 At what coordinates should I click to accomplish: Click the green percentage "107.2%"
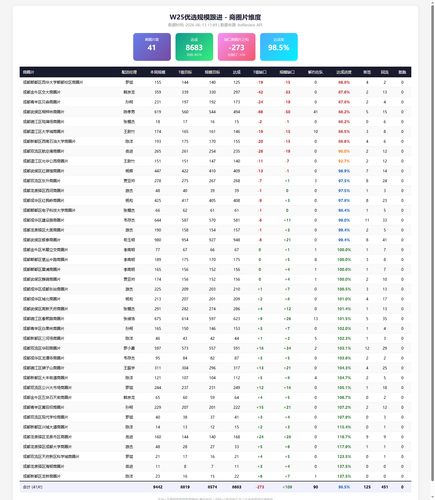[x=344, y=407]
